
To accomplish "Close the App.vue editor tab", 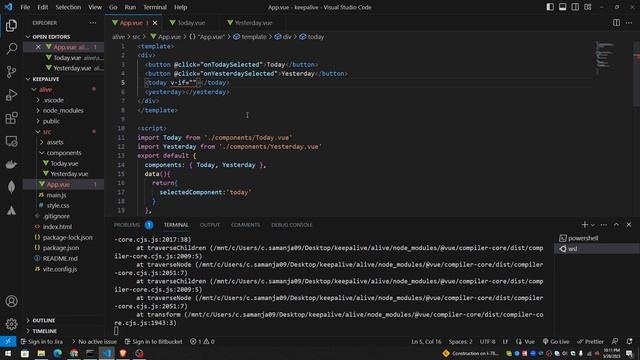I will coord(155,23).
